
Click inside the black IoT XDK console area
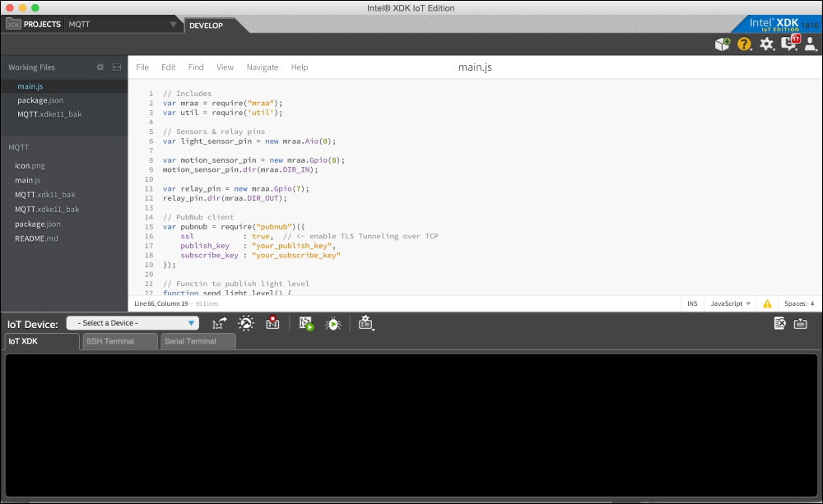tap(411, 425)
